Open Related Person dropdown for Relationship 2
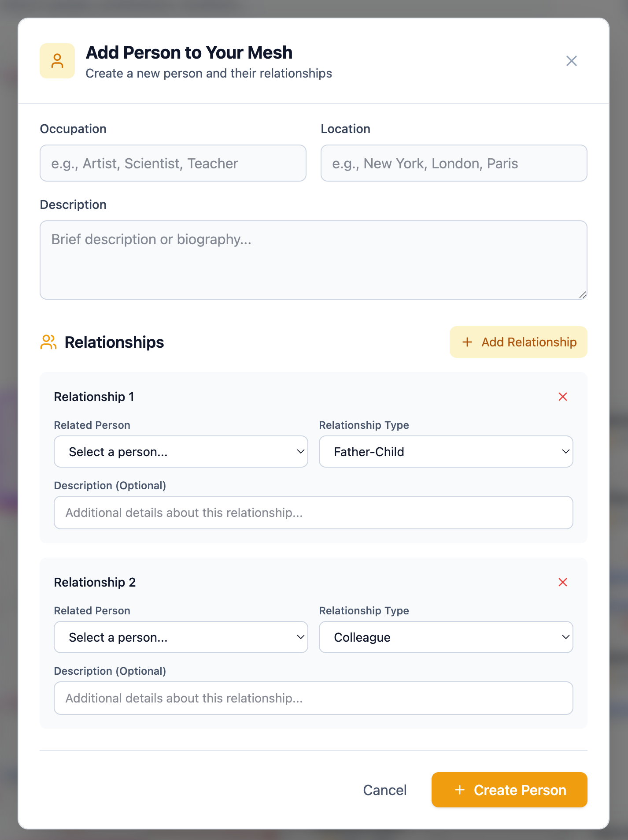 coord(181,637)
